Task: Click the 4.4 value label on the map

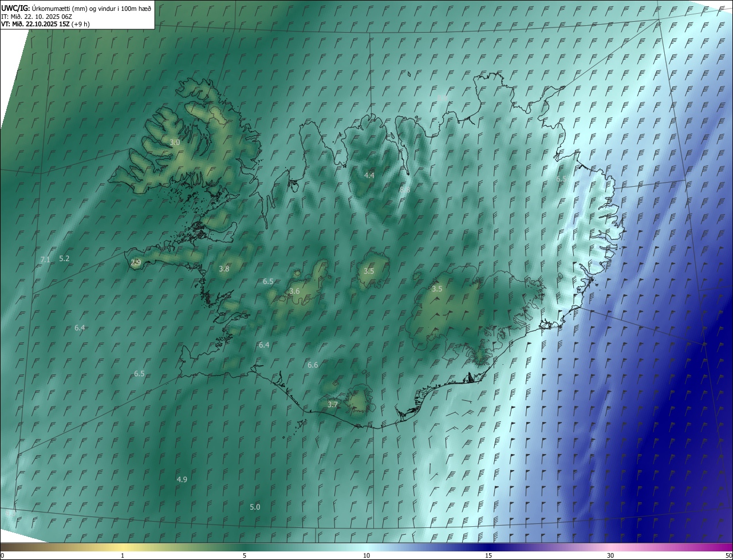Action: click(x=369, y=175)
